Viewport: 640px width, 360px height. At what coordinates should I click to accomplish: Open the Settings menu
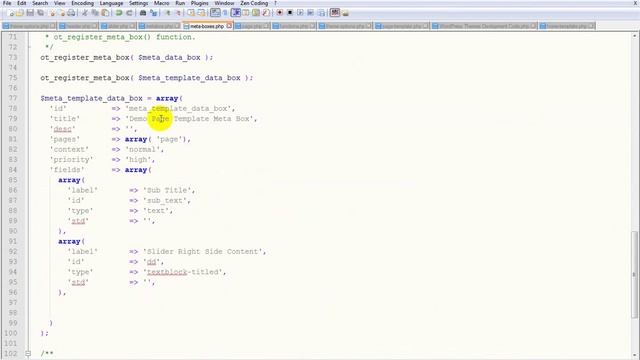[138, 3]
